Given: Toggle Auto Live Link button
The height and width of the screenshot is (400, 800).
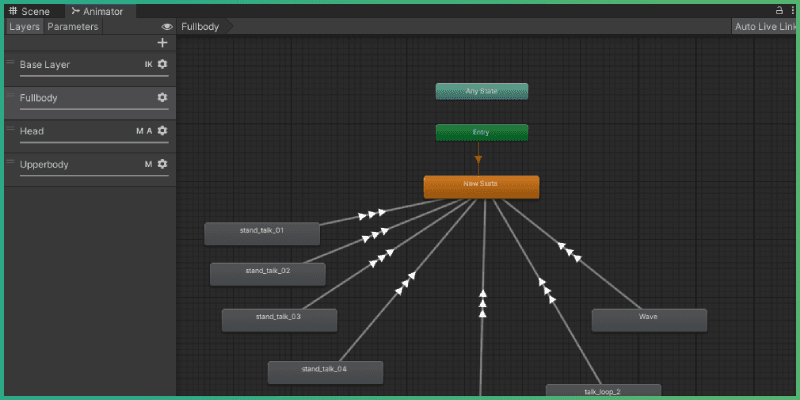Looking at the screenshot, I should pyautogui.click(x=763, y=27).
